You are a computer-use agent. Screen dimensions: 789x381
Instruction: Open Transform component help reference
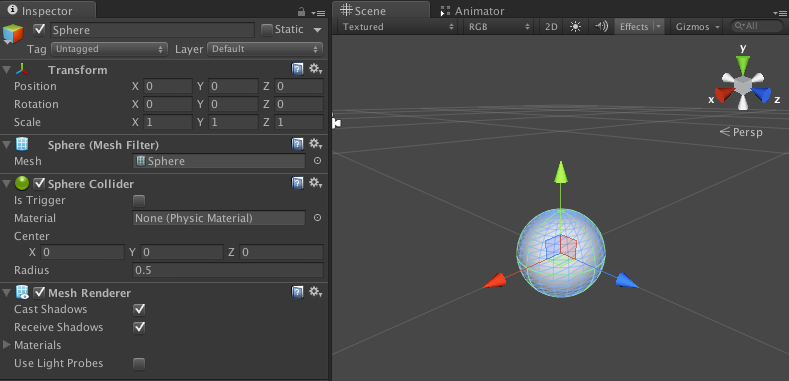click(297, 69)
